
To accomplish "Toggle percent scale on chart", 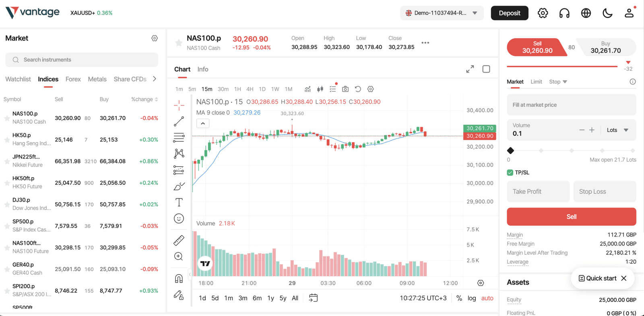I will coord(459,298).
